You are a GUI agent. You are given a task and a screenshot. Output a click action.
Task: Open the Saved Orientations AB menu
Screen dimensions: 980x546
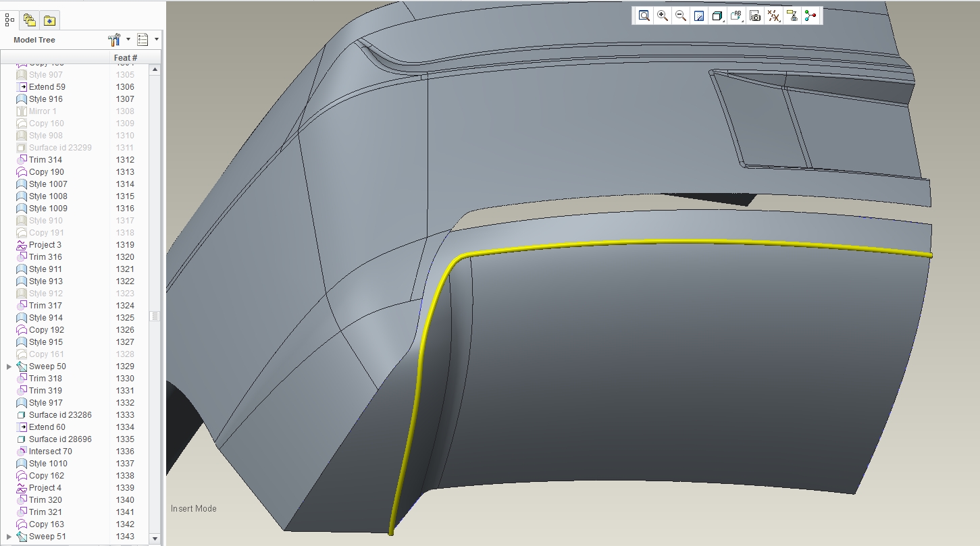pyautogui.click(x=737, y=16)
